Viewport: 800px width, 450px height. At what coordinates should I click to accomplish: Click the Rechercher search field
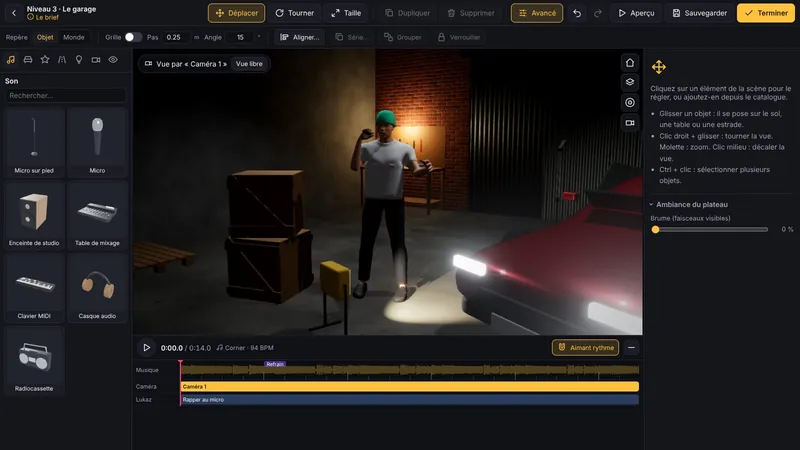65,95
